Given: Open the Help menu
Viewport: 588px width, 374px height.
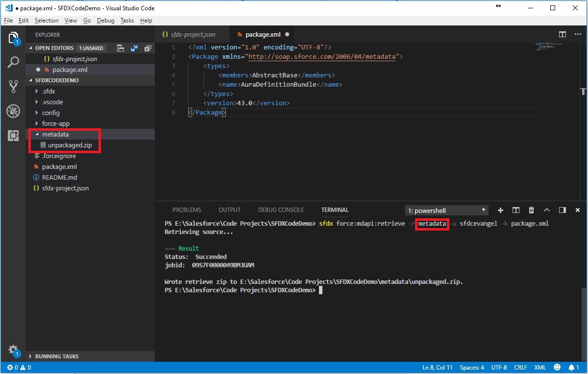Looking at the screenshot, I should (x=146, y=21).
